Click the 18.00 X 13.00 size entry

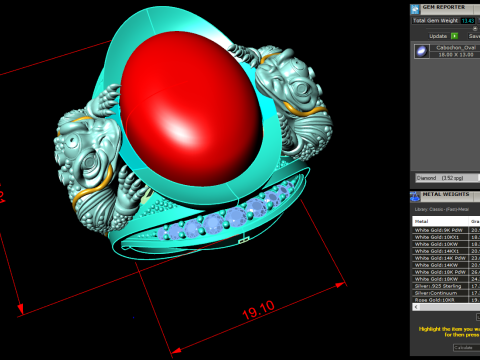456,55
